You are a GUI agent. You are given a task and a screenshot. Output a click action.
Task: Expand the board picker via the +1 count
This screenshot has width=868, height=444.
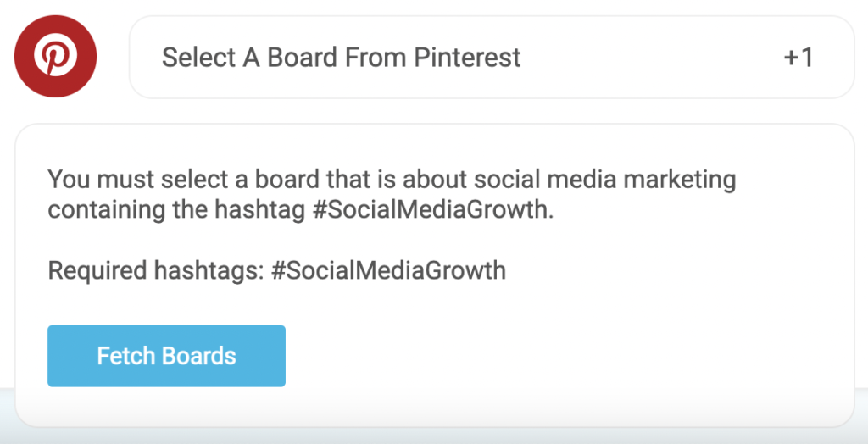tap(798, 58)
